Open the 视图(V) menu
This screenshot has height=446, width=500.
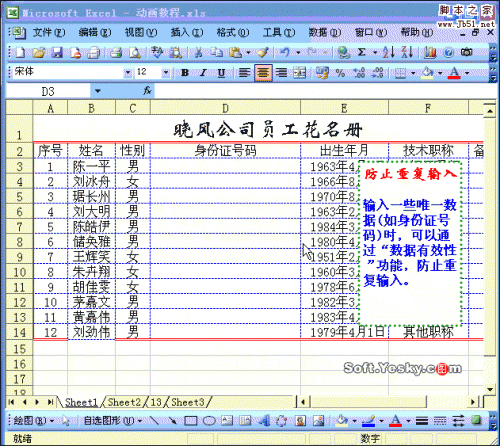(141, 32)
